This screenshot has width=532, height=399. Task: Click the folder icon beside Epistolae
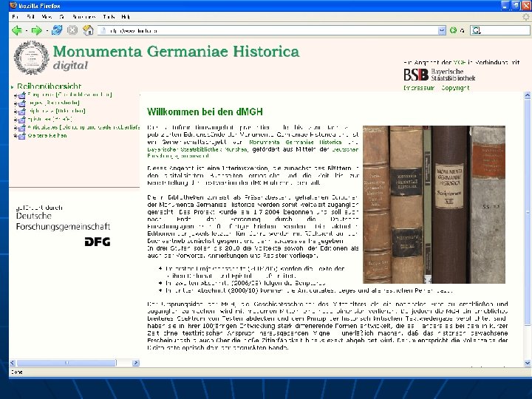[22, 120]
